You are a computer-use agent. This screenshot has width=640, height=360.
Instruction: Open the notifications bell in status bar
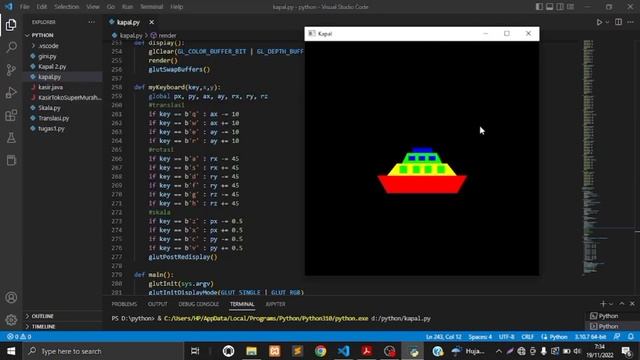tap(631, 337)
